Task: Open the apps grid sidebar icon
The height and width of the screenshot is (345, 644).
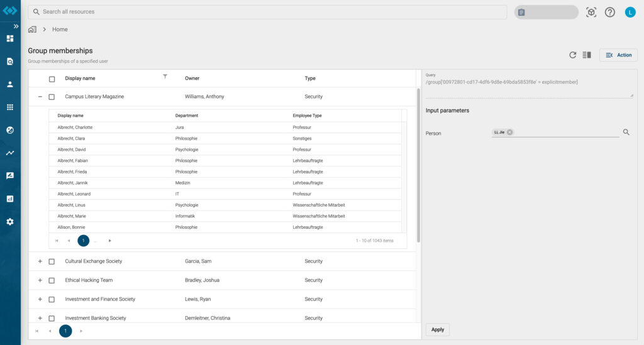Action: pyautogui.click(x=10, y=107)
